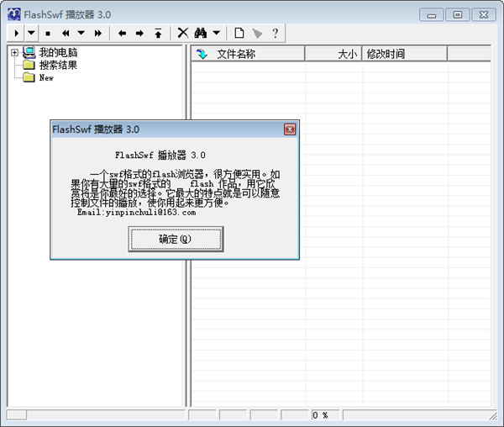Viewport: 504px width, 427px height.
Task: Click the grayed pointer arrow icon
Action: click(257, 33)
